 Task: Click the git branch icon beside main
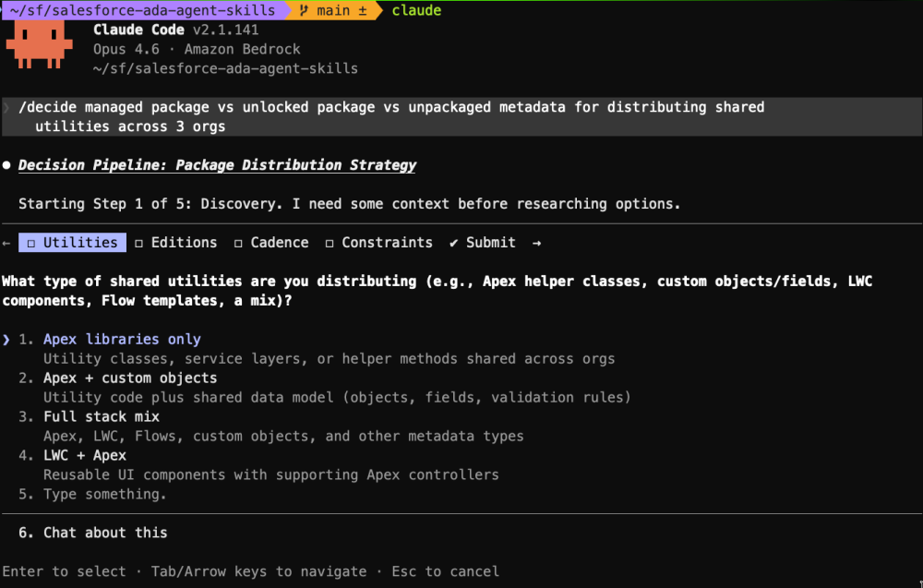coord(304,10)
